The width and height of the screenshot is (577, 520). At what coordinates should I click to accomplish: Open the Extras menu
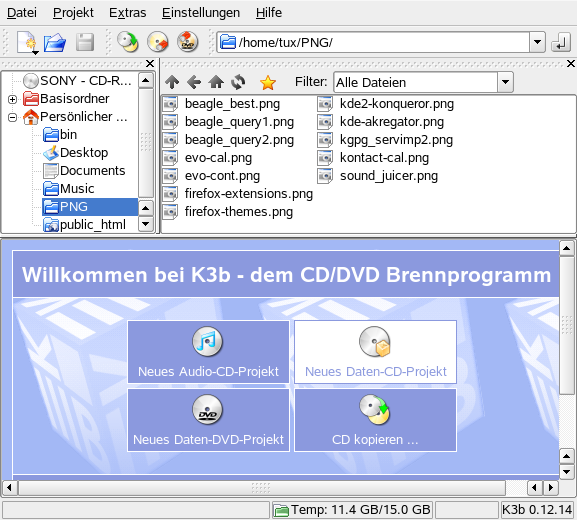(127, 13)
